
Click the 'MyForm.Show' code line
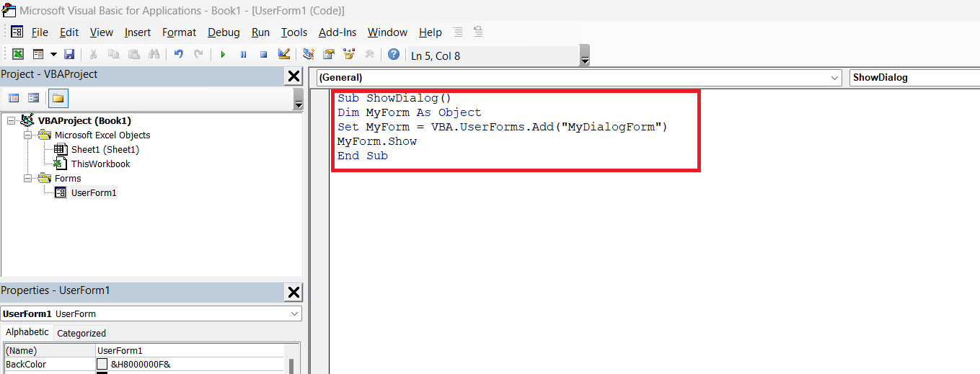[377, 141]
